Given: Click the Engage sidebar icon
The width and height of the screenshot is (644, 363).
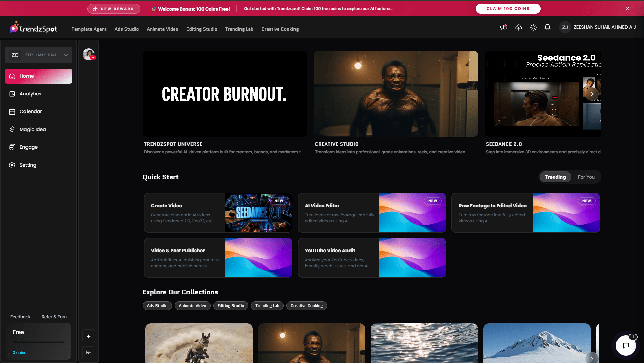Looking at the screenshot, I should tap(12, 147).
